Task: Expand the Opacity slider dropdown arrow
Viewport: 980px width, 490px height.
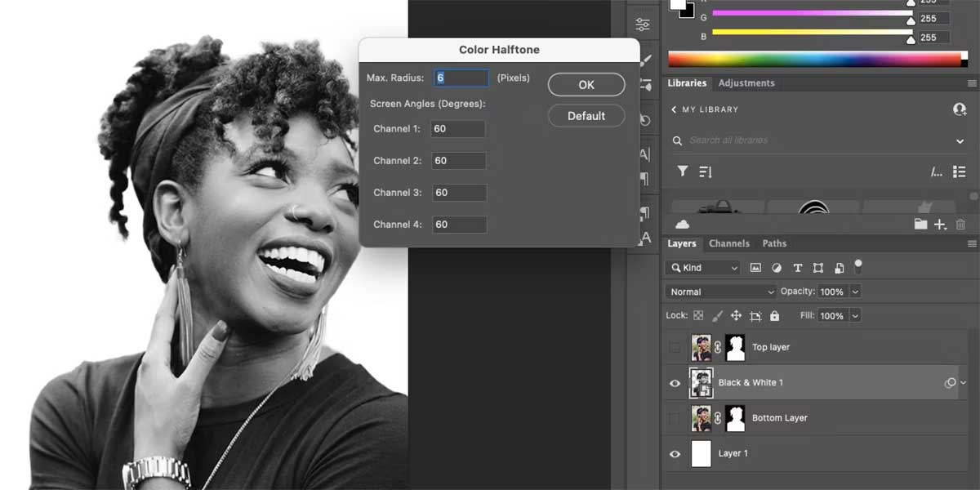Action: click(855, 292)
